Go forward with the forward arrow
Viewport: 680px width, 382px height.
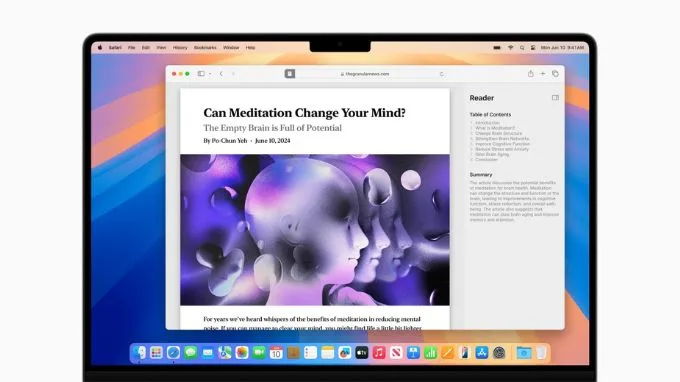click(233, 74)
